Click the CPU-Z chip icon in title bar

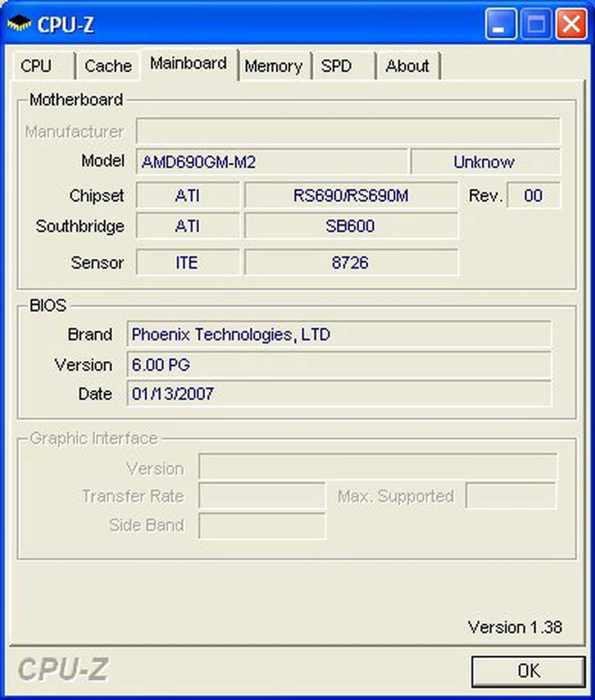coord(19,24)
